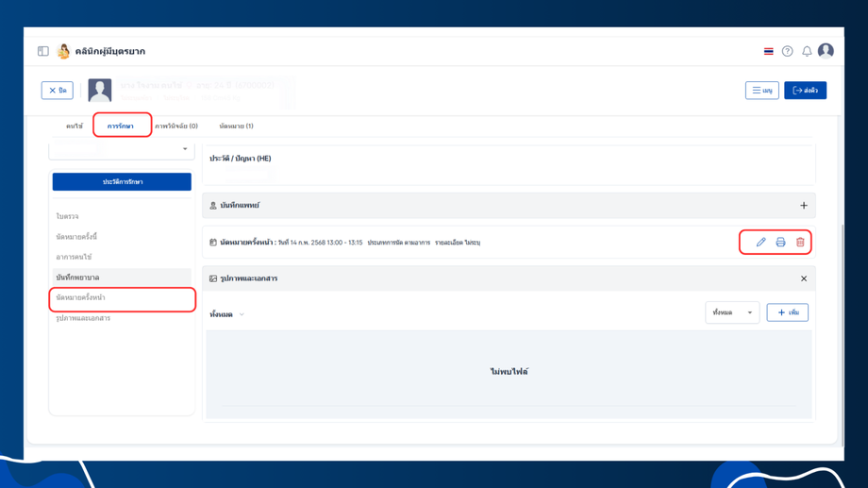Image resolution: width=868 pixels, height=488 pixels.
Task: Switch language via Thai flag icon
Action: (768, 51)
